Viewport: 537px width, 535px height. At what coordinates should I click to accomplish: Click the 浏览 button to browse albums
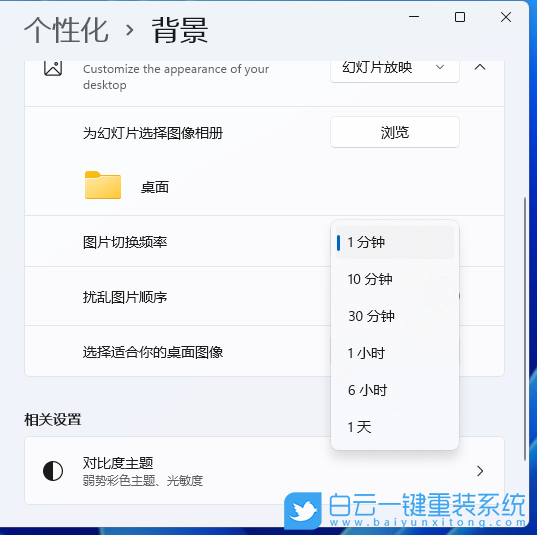tap(395, 132)
